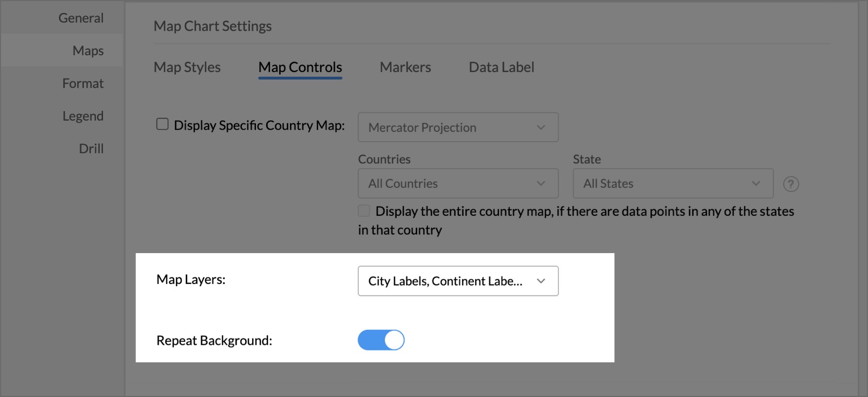Select Maps in the left sidebar
868x397 pixels.
tap(88, 50)
